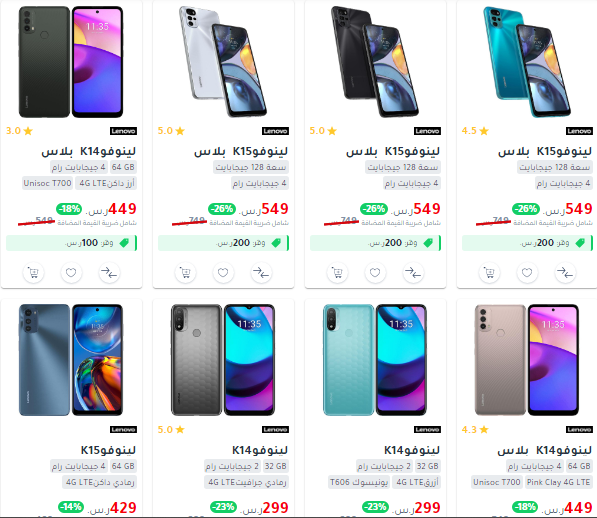Compare the white Lenovo K15 Plus
Viewport: 597px width, 518px height.
[261, 273]
